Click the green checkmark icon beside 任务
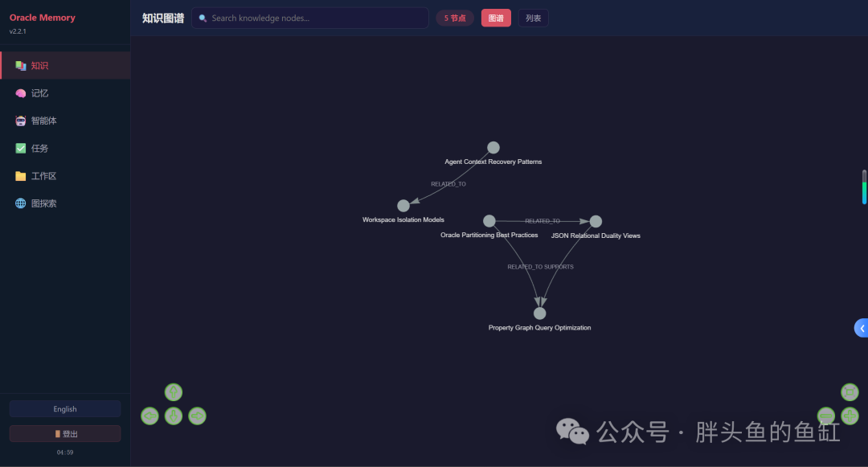The width and height of the screenshot is (868, 467). pyautogui.click(x=20, y=148)
